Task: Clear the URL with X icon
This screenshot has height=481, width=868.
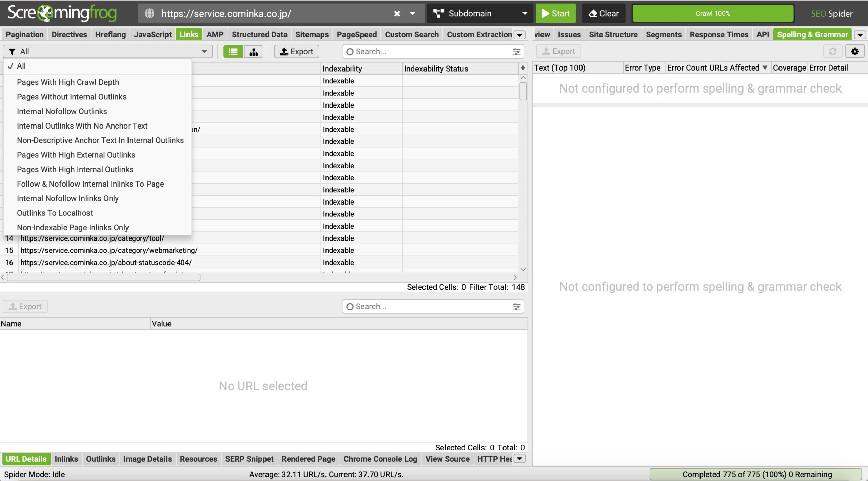Action: tap(397, 14)
